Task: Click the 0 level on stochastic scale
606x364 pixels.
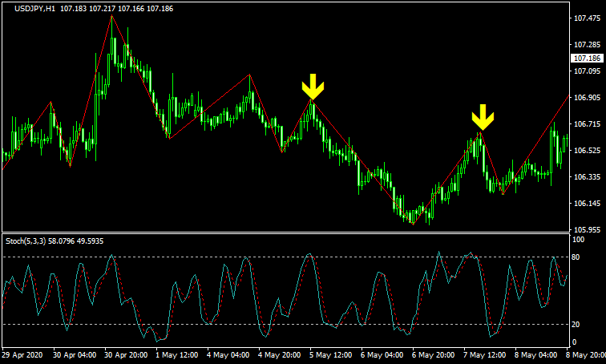Action: 574,342
